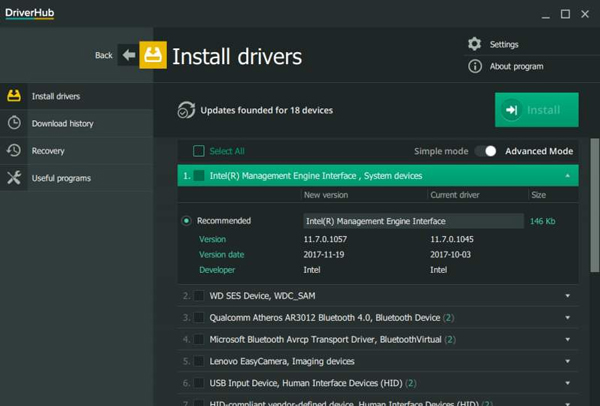600x406 pixels.
Task: Click the green Install button
Action: click(x=536, y=110)
